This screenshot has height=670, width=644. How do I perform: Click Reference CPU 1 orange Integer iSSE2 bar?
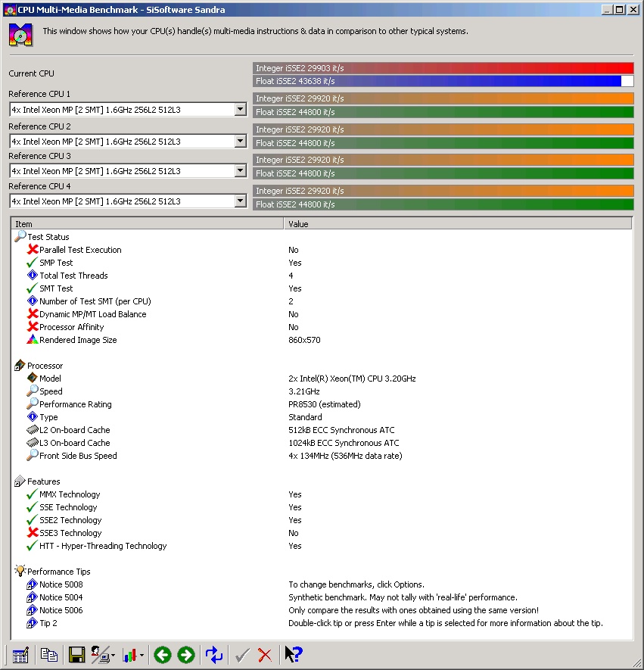443,98
